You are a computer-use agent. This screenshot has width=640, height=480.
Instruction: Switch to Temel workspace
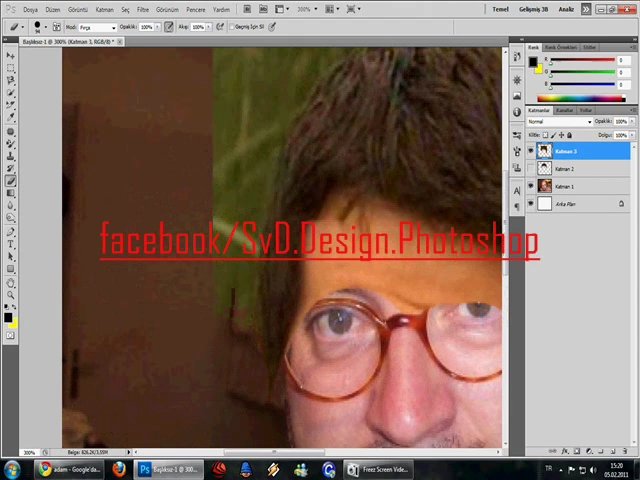click(500, 9)
